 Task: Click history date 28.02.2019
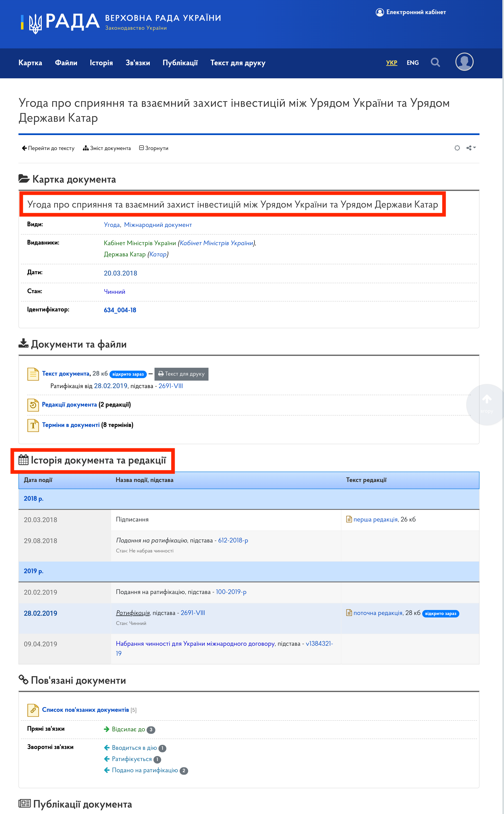click(40, 613)
